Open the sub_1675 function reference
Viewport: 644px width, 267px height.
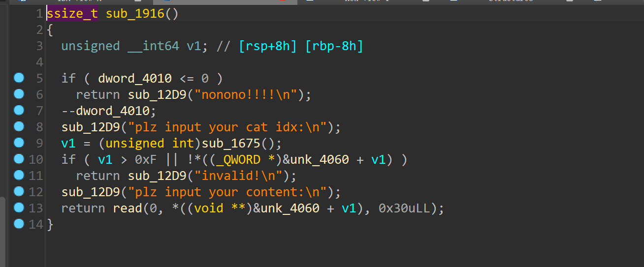click(241, 144)
